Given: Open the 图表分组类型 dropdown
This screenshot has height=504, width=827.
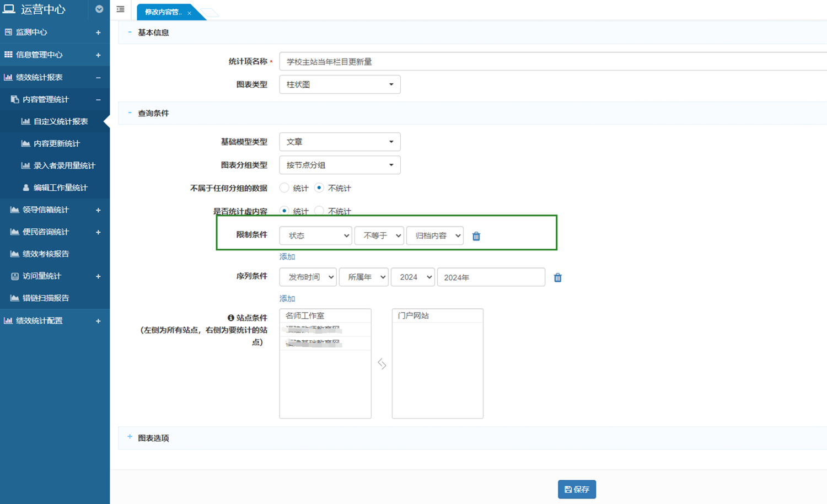Looking at the screenshot, I should click(340, 165).
